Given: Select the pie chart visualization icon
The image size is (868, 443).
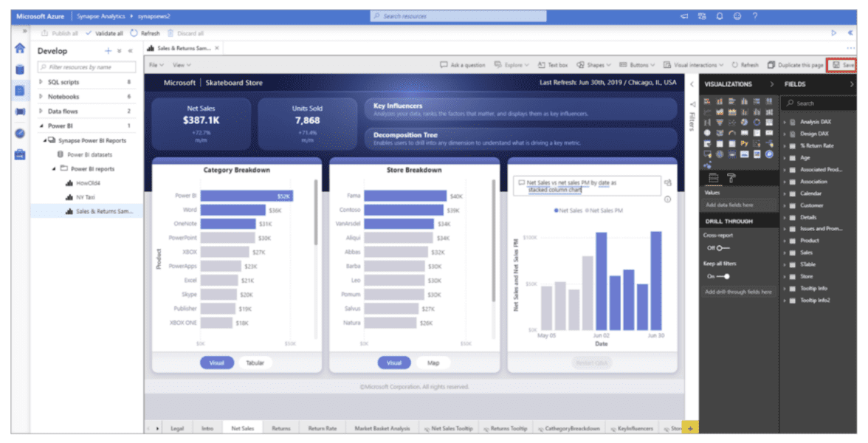Looking at the screenshot, I should (x=744, y=122).
